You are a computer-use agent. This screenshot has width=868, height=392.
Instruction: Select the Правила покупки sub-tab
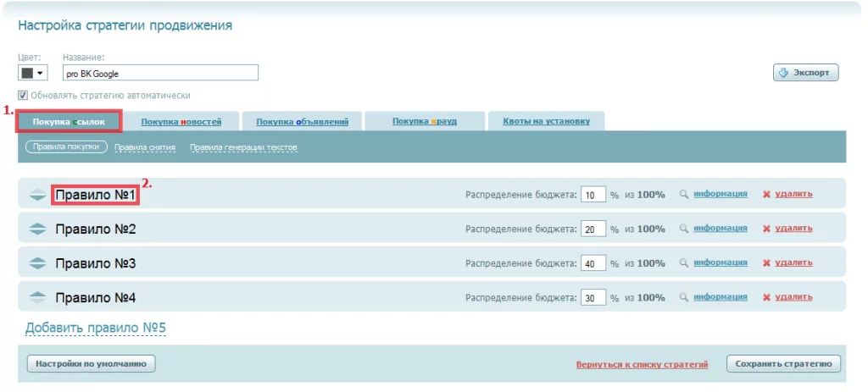tap(66, 147)
